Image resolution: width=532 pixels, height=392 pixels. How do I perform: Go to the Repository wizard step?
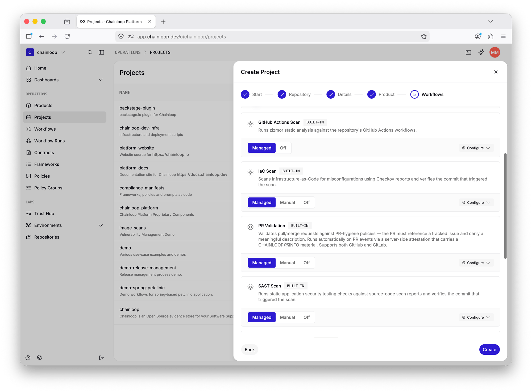(x=294, y=94)
